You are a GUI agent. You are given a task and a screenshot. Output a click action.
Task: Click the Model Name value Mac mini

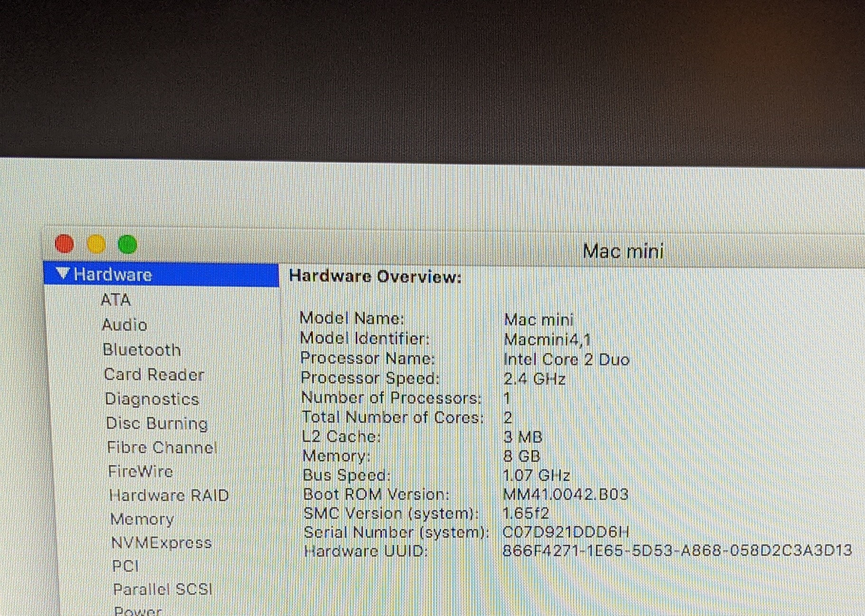pos(539,320)
